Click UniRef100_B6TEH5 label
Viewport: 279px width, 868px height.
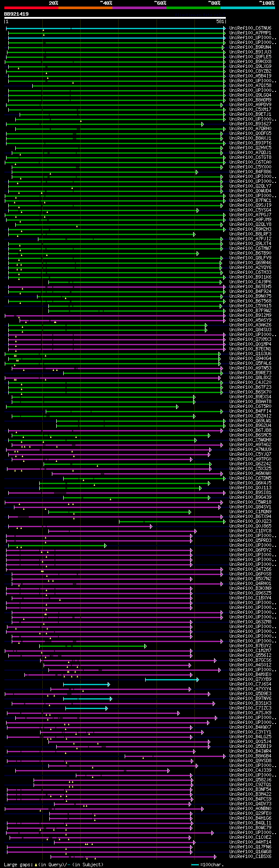[250, 287]
